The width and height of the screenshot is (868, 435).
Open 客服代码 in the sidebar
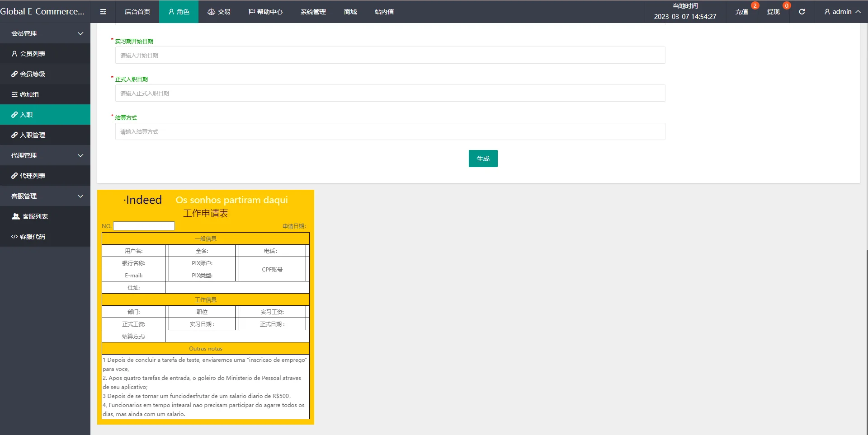[x=33, y=237]
